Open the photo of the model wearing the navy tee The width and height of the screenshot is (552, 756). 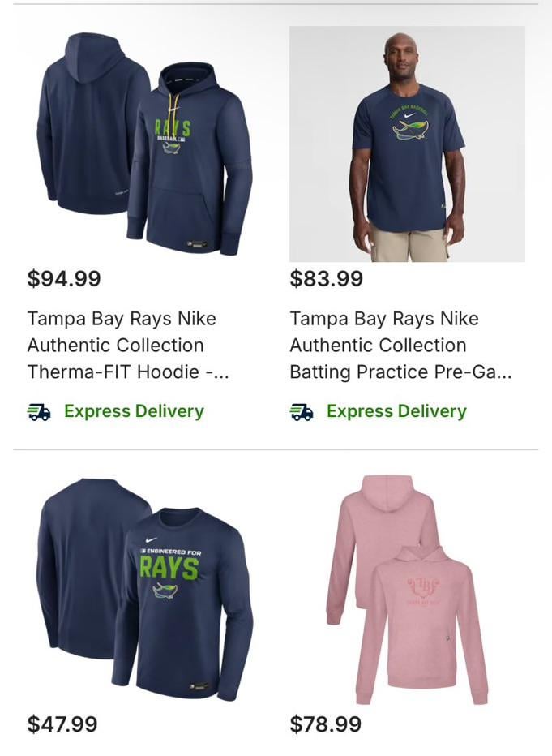click(x=407, y=144)
